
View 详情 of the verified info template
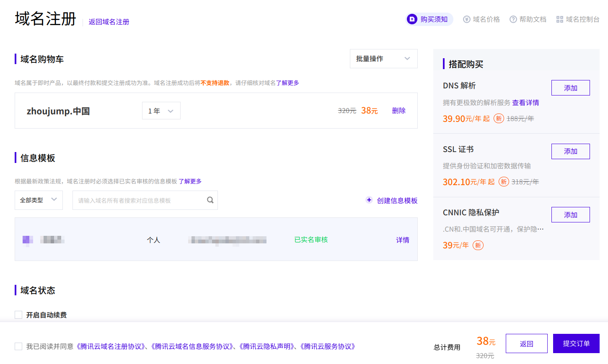pos(402,240)
